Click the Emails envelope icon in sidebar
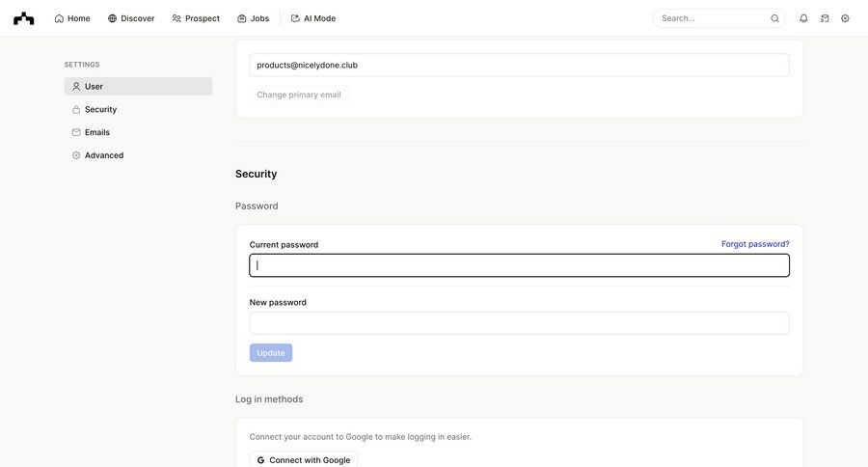868x467 pixels. pos(76,132)
